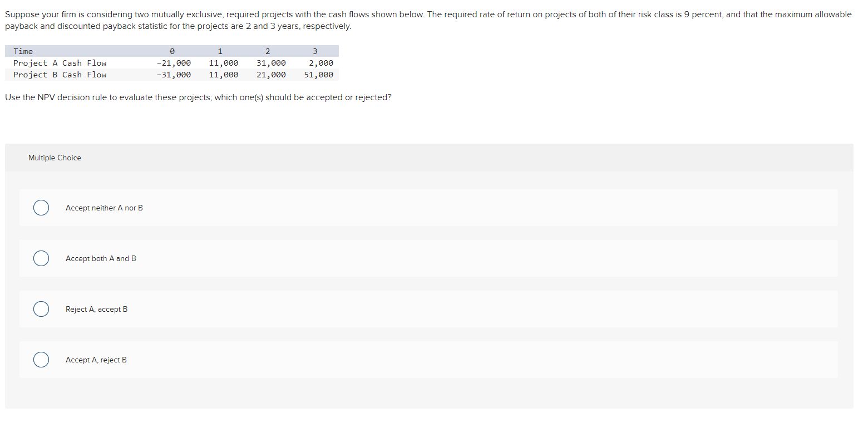Click Project B's 21,000 year 2 value

271,75
